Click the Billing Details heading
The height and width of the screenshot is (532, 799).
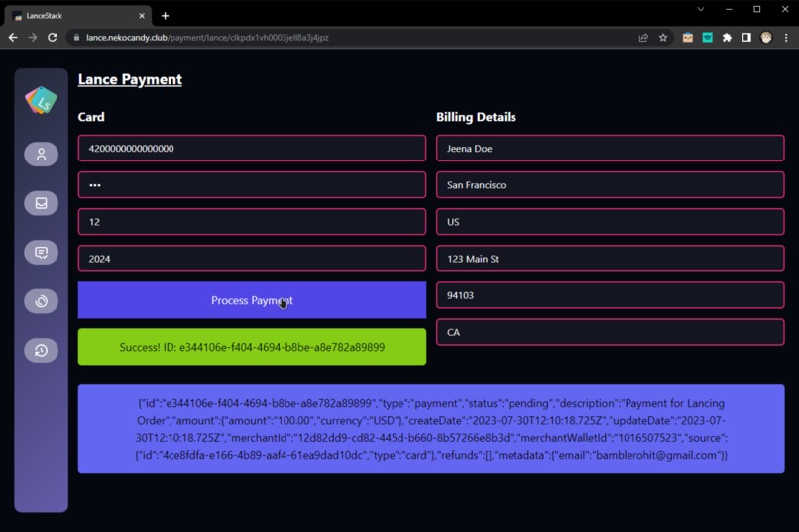click(476, 117)
